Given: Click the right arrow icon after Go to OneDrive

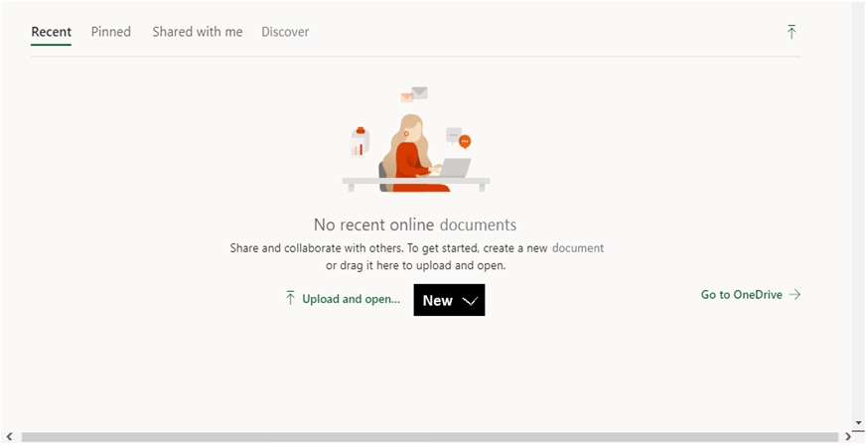Looking at the screenshot, I should tap(795, 295).
